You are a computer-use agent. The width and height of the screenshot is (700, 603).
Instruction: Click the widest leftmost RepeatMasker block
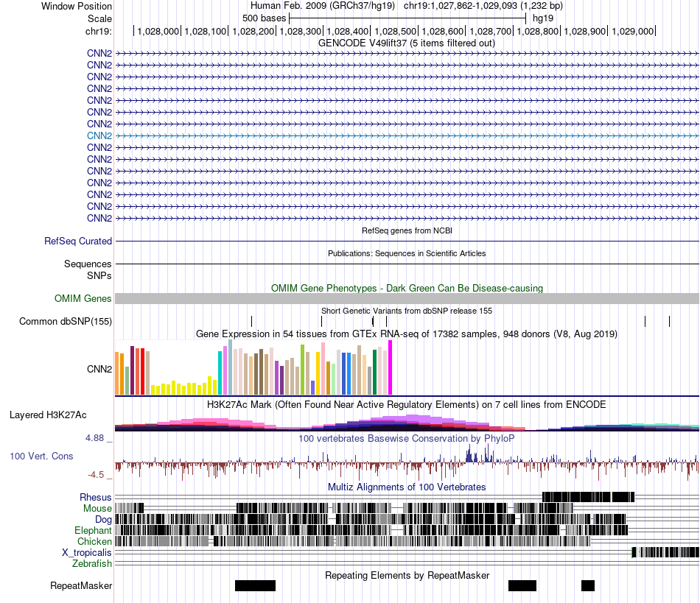pyautogui.click(x=256, y=585)
